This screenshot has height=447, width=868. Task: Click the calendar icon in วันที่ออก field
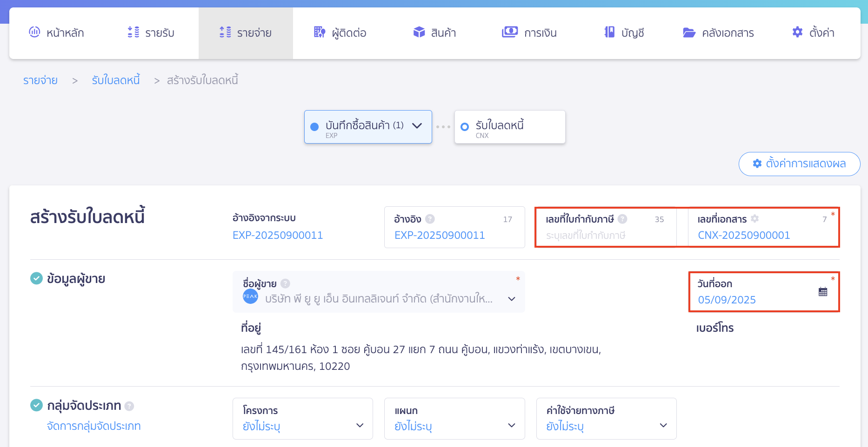pos(823,291)
